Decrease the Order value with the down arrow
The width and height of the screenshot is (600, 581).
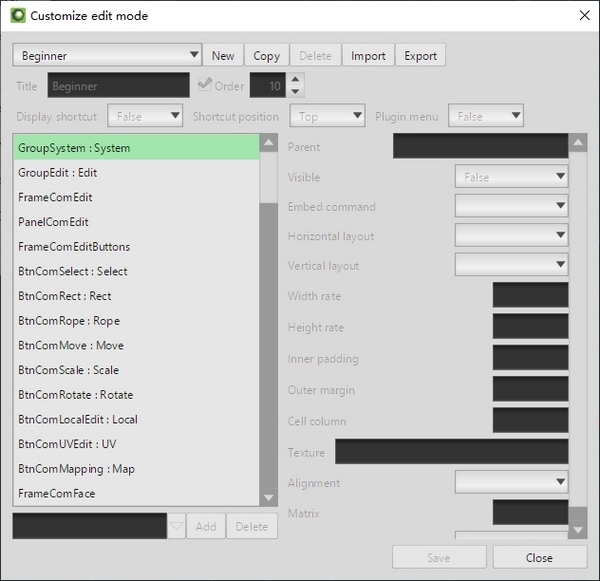295,91
